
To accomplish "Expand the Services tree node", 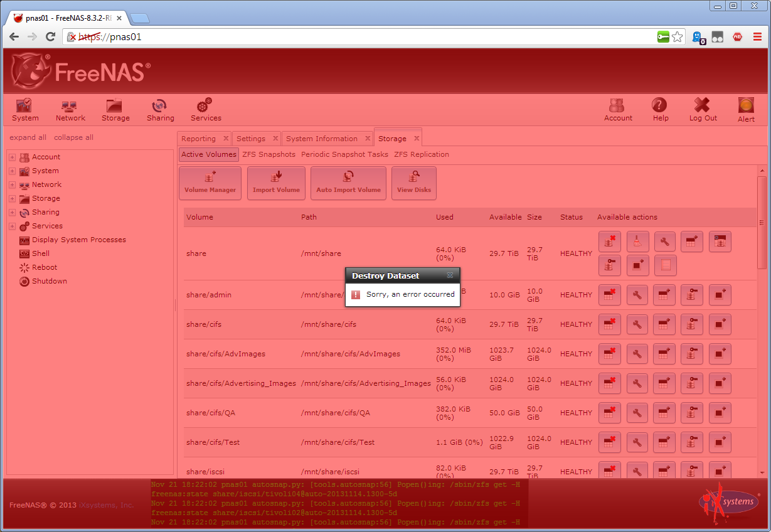I will click(12, 226).
